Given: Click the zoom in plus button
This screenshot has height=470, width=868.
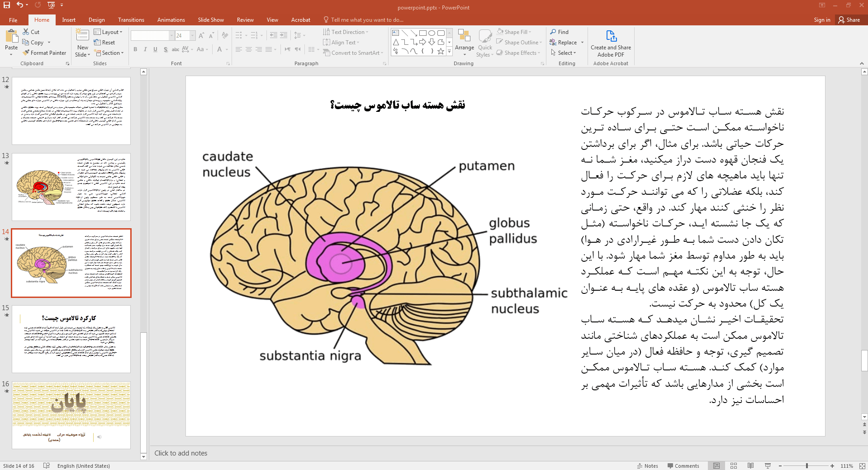Looking at the screenshot, I should pyautogui.click(x=832, y=465).
